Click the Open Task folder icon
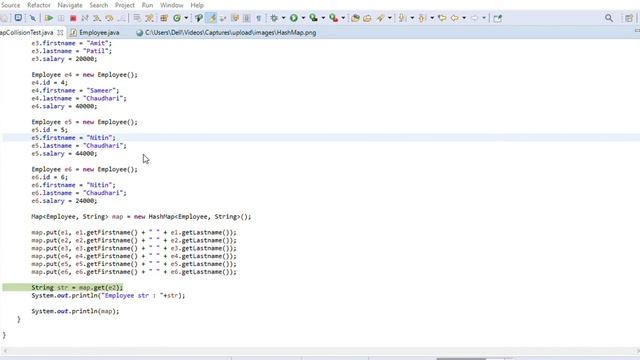 [x=367, y=18]
